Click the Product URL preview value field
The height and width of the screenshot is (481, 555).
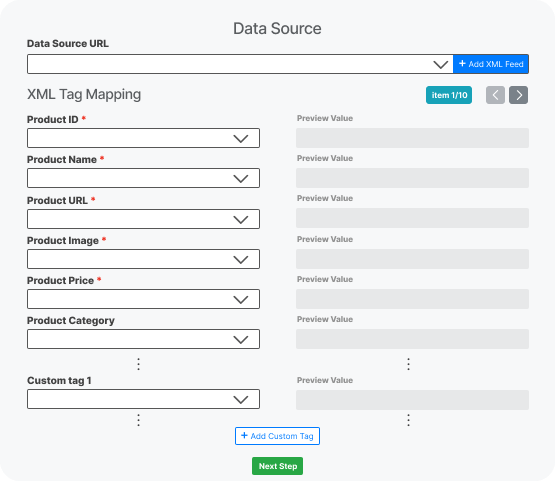412,218
